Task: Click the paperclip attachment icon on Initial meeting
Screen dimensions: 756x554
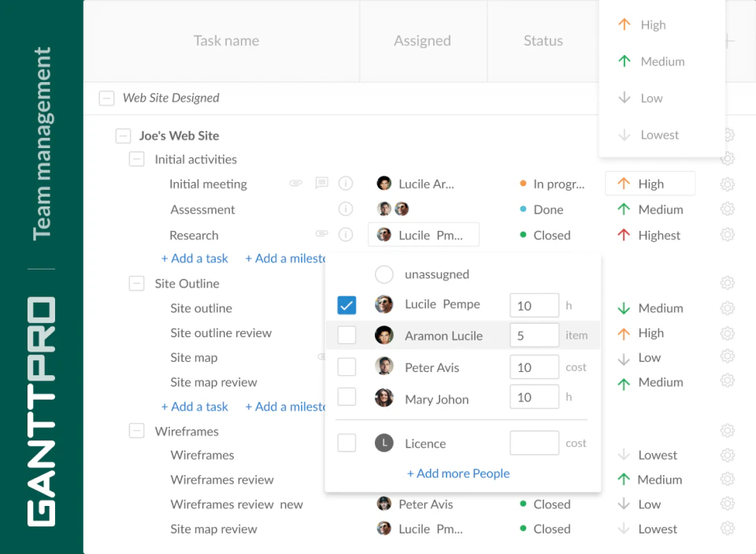Action: 295,183
